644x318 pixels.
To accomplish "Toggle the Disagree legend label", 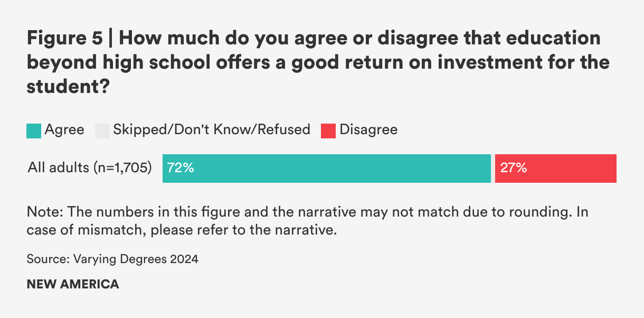I will (x=368, y=129).
